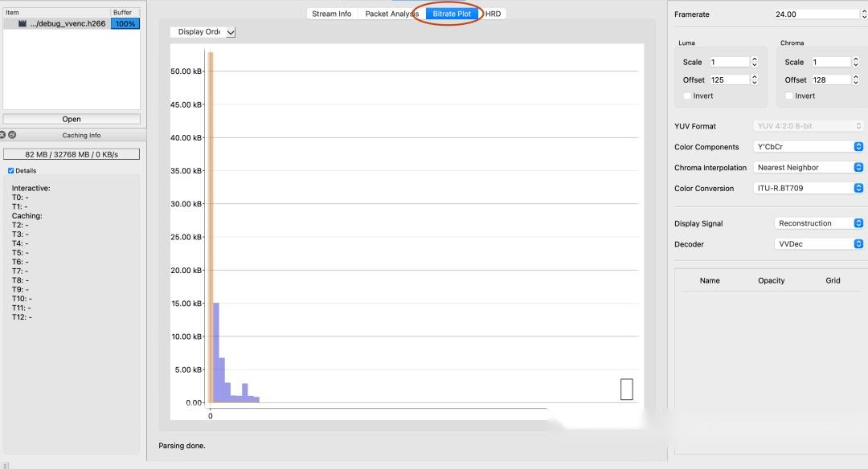Click the Grid column header

833,280
